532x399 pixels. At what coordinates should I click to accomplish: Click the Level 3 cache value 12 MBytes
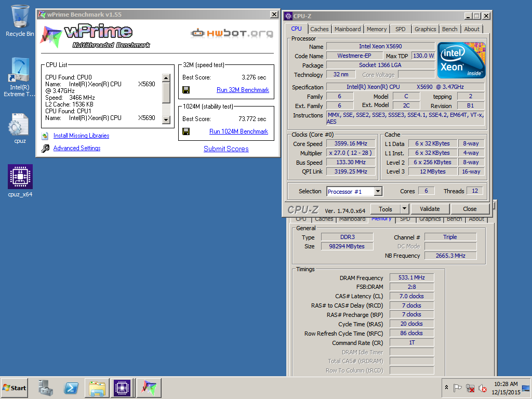click(433, 171)
